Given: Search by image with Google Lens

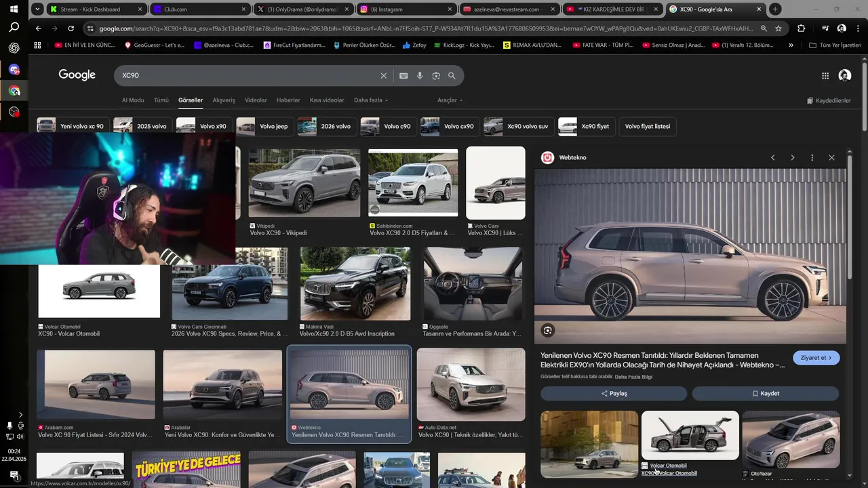Looking at the screenshot, I should (x=436, y=76).
